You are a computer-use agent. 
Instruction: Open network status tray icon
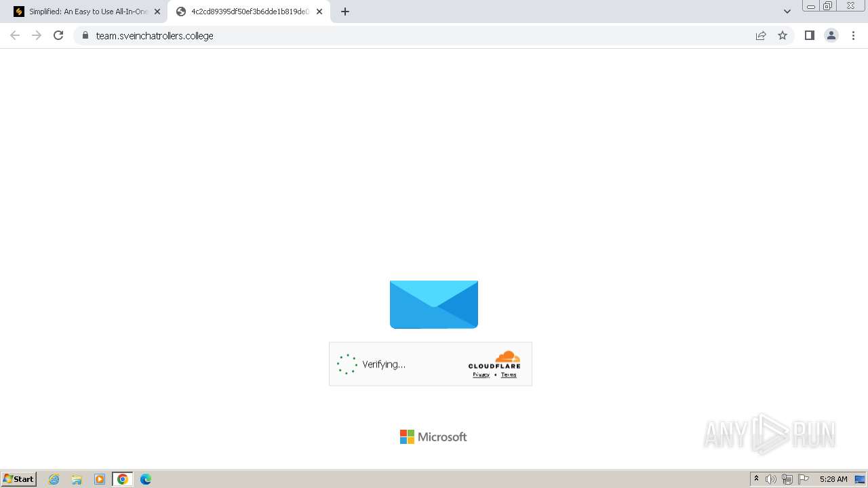[x=787, y=479]
